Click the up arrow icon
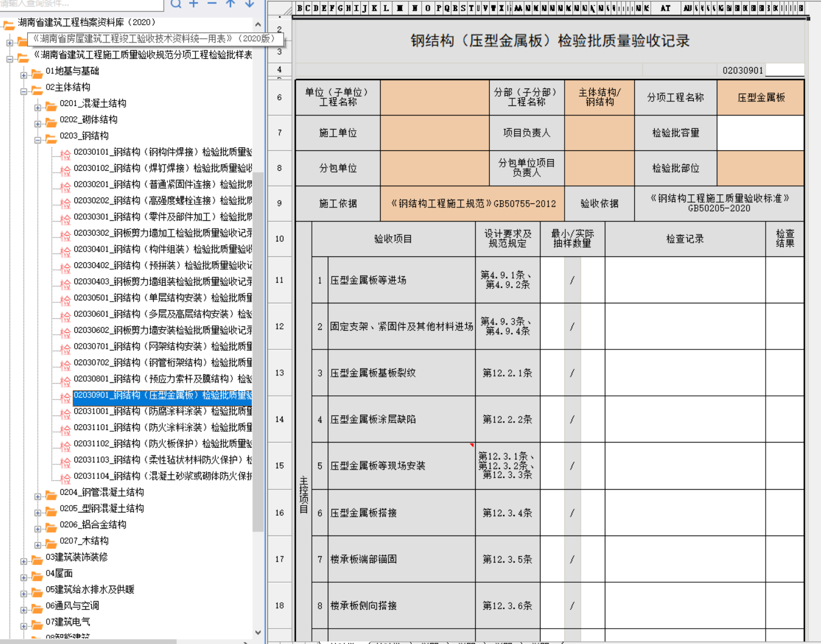Screen dimensions: 821x644 [230, 4]
